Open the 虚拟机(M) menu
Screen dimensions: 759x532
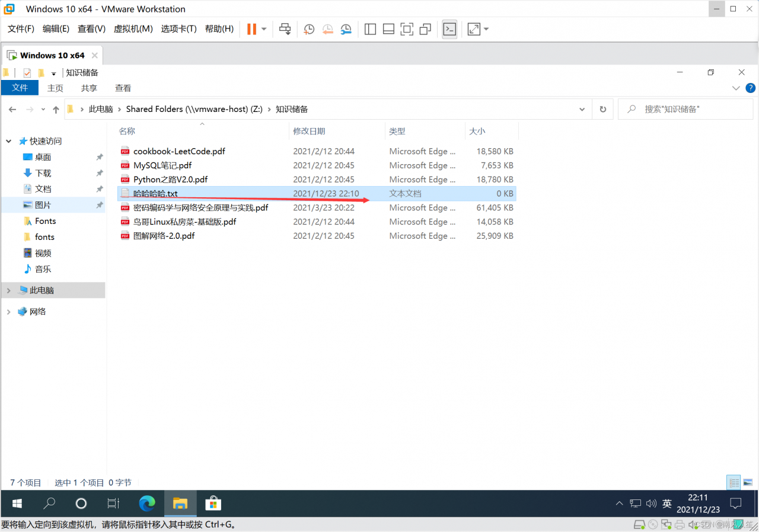(133, 29)
